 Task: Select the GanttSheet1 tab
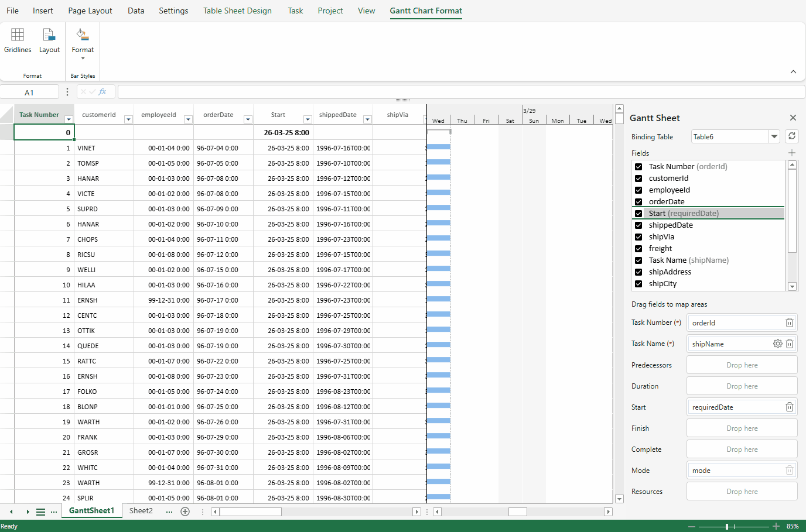[91, 511]
